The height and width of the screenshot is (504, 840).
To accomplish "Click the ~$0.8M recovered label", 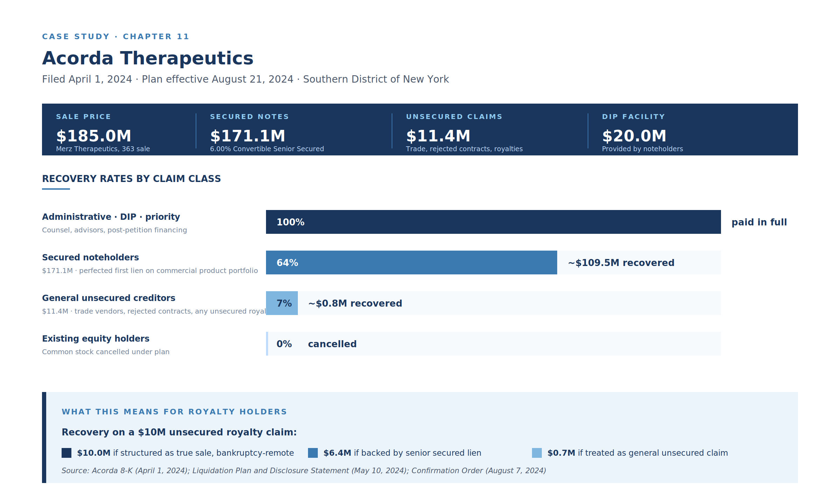I will coord(355,303).
